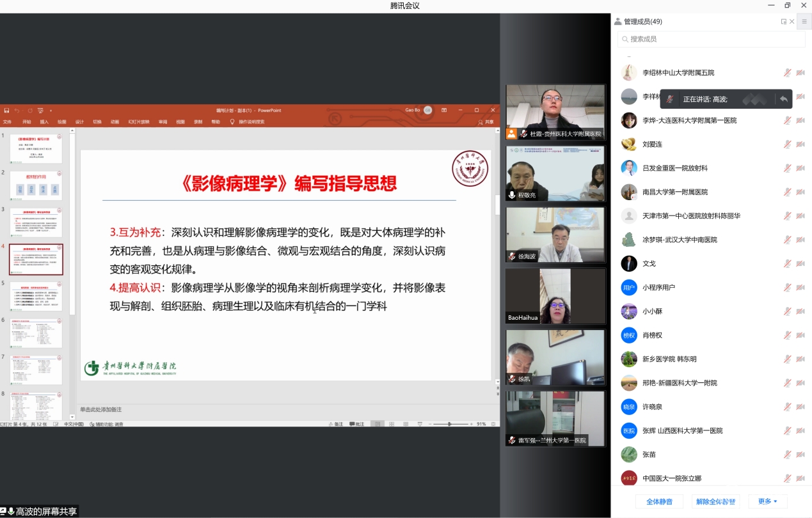This screenshot has height=518, width=812.
Task: Toggle microphone for 张苗
Action: pos(787,454)
